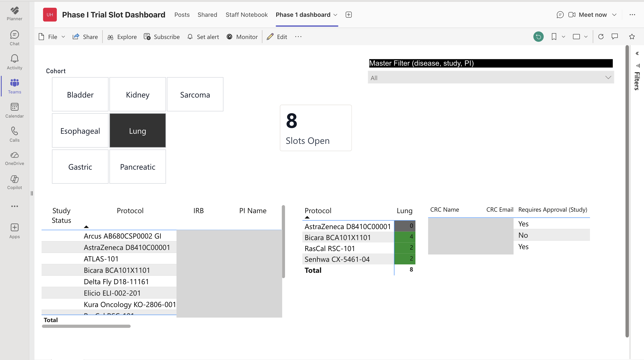The width and height of the screenshot is (644, 360).
Task: Select the Esophageal cohort tile
Action: pos(80,130)
